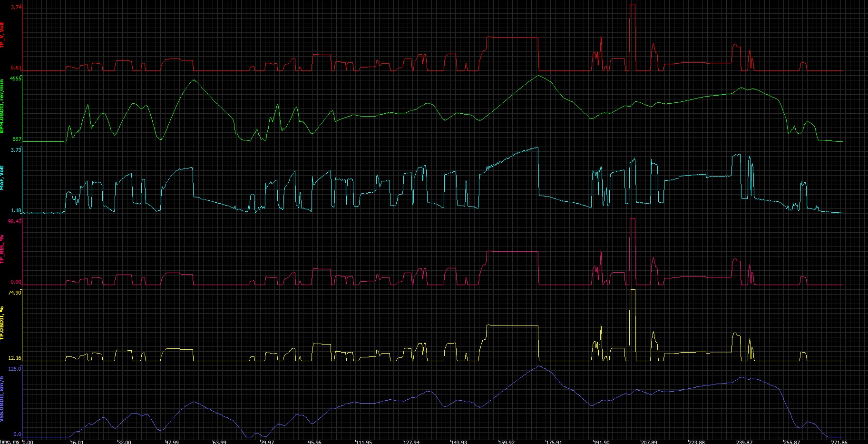Viewport: 868px width, 444px height.
Task: Click the yellow TP.OBDII, % axis label
Action: pyautogui.click(x=3, y=325)
